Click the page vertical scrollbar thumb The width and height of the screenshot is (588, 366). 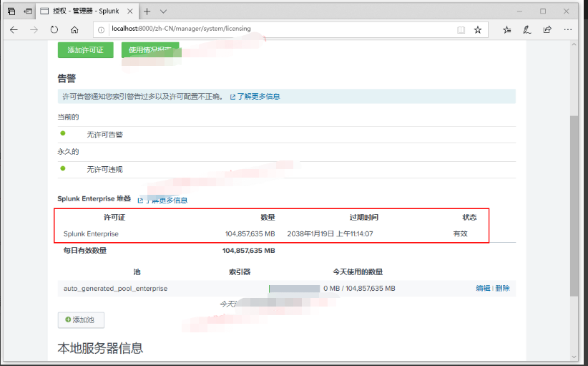click(x=574, y=206)
